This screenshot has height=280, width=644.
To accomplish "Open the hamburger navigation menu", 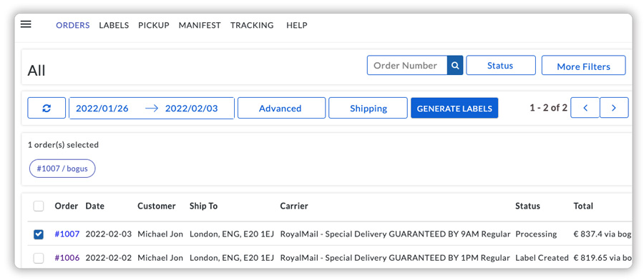I will (26, 24).
